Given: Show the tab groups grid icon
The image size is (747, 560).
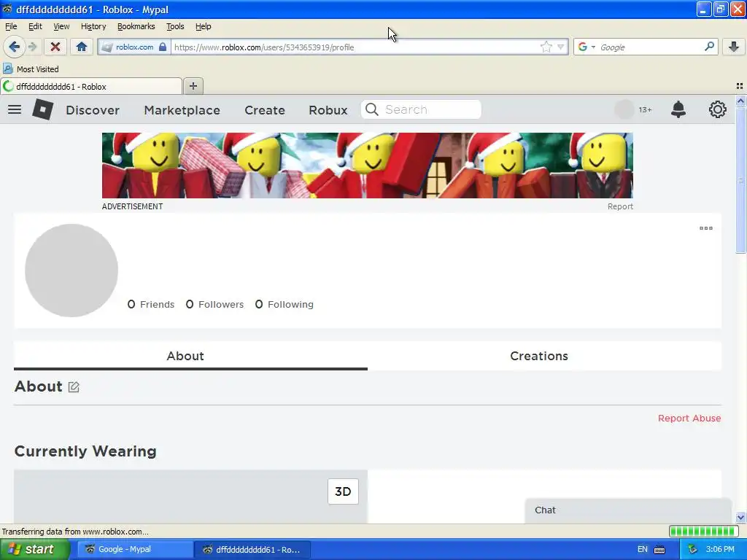Looking at the screenshot, I should 740,86.
